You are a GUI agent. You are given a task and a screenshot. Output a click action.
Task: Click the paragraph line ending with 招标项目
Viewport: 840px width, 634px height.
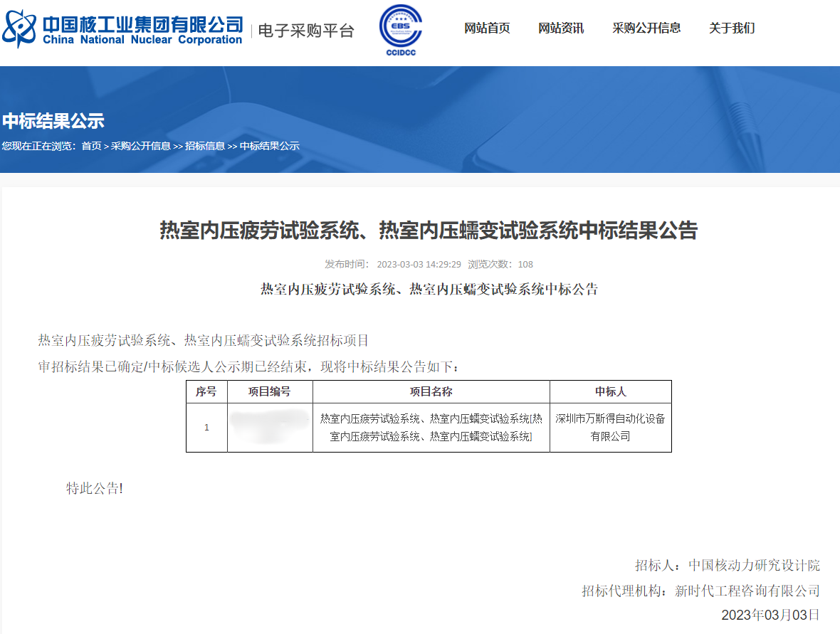click(x=203, y=341)
